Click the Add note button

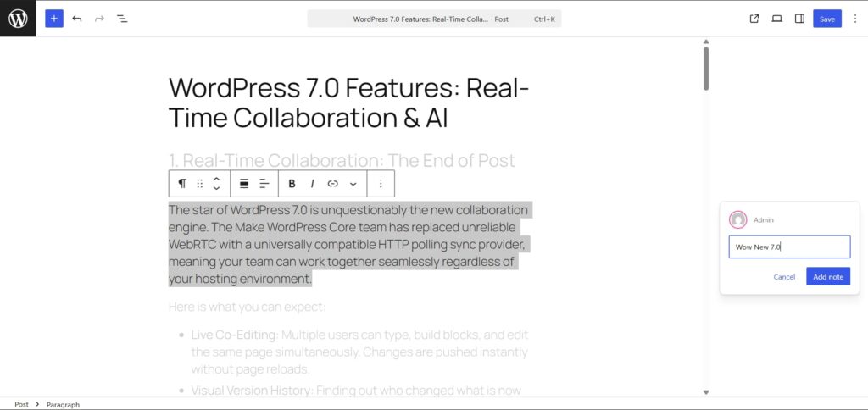click(x=827, y=277)
